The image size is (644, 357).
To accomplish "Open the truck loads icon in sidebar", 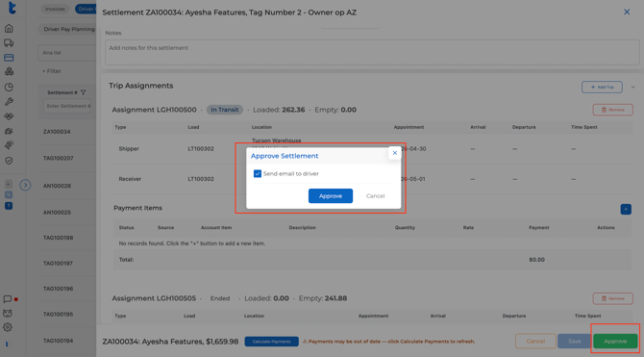I will click(9, 43).
